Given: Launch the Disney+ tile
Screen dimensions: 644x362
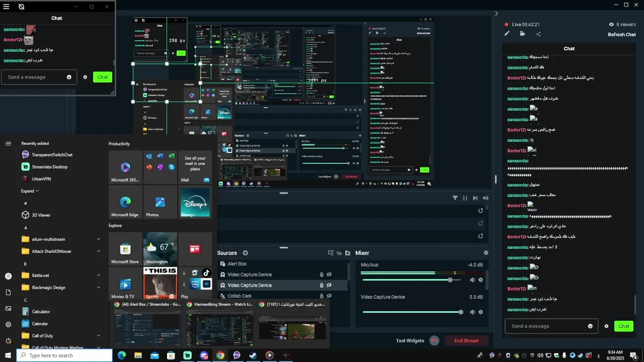Looking at the screenshot, I should (x=195, y=202).
